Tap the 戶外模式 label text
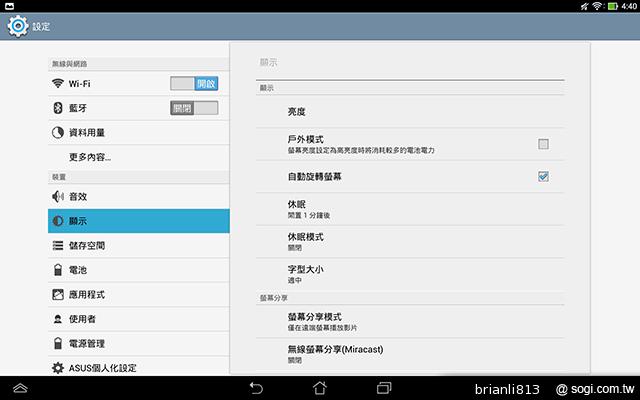This screenshot has height=400, width=640. coord(306,139)
